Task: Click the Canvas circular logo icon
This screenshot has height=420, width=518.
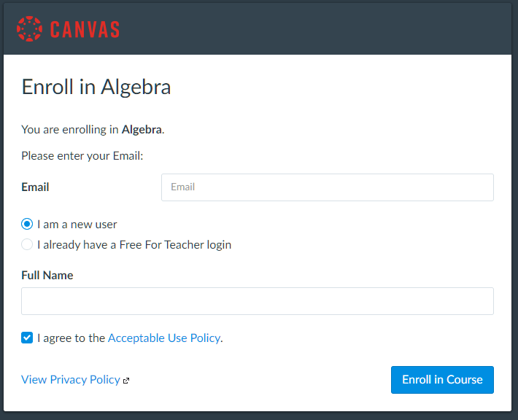Action: [x=30, y=29]
